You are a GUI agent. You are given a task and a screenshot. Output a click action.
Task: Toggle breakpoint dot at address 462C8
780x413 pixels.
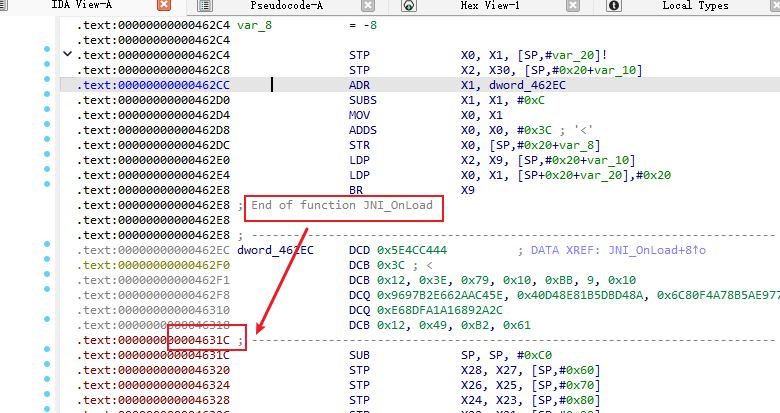[48, 70]
